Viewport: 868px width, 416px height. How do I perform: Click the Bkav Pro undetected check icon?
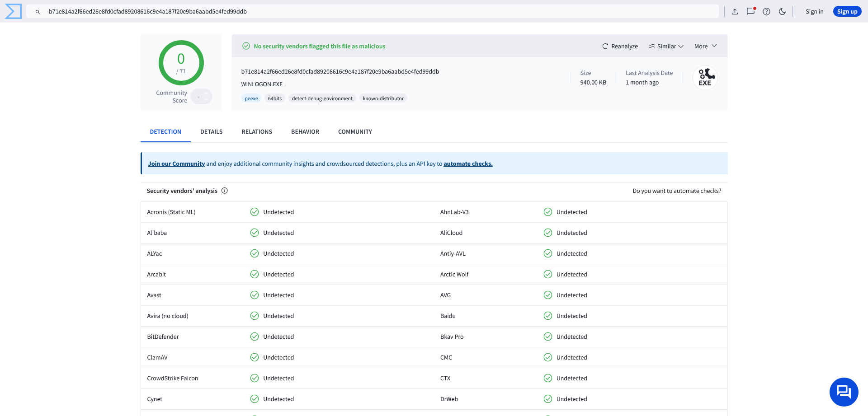pyautogui.click(x=548, y=337)
